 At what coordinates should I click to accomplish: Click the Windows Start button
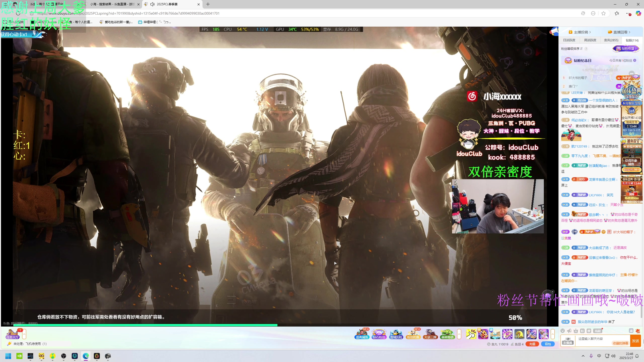click(x=8, y=356)
